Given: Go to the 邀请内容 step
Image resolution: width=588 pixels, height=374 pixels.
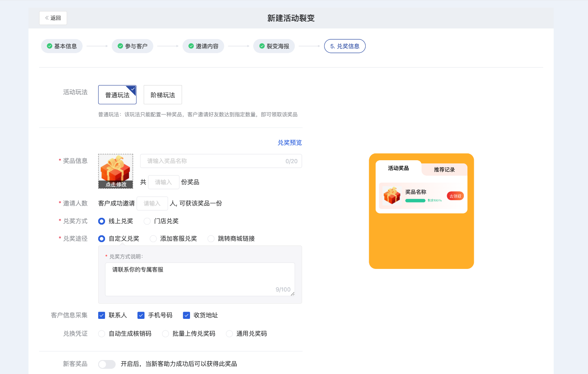Looking at the screenshot, I should pyautogui.click(x=203, y=46).
